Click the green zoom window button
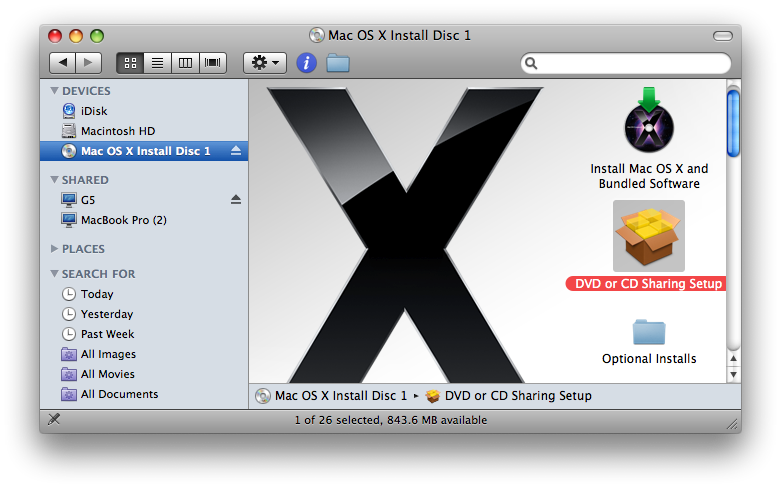The width and height of the screenshot is (781, 488). [97, 36]
